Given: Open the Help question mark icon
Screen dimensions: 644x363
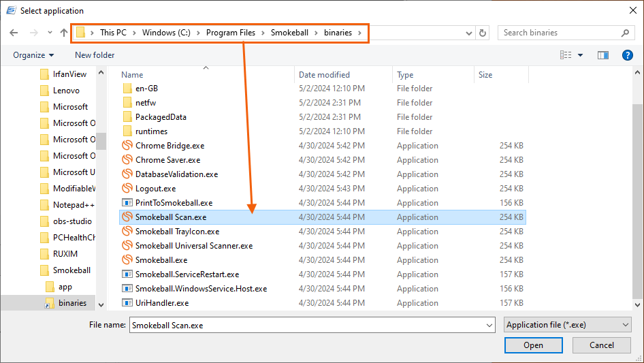Looking at the screenshot, I should pos(627,55).
